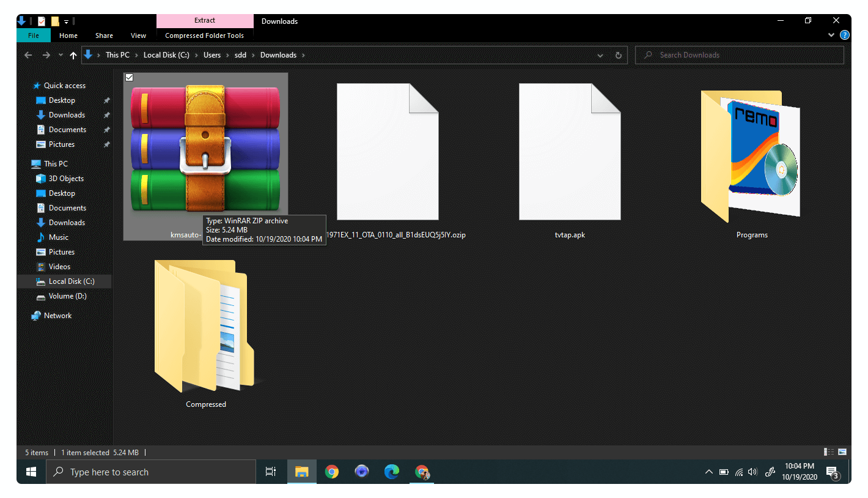
Task: Click the Up arrow navigation button
Action: pyautogui.click(x=73, y=55)
